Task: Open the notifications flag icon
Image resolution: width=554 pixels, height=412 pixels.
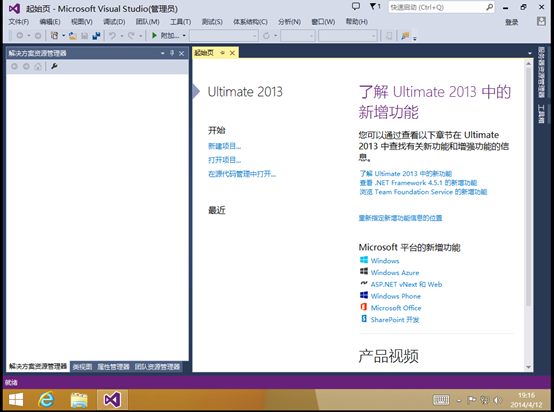Action: (375, 6)
